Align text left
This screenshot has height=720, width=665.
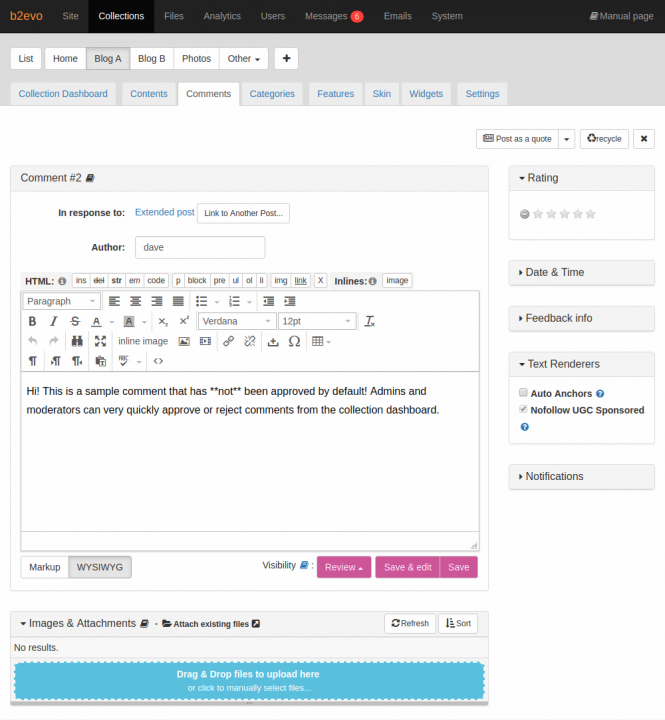[x=114, y=301]
